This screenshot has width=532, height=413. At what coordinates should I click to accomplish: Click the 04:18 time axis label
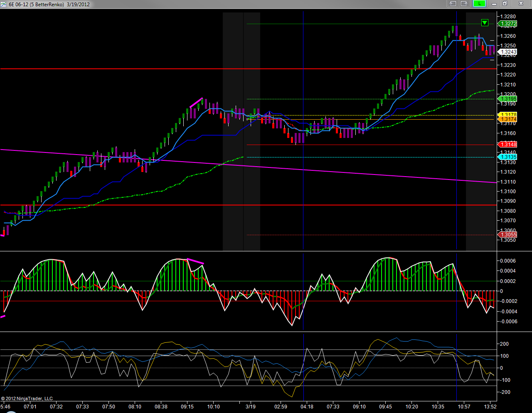pos(307,407)
